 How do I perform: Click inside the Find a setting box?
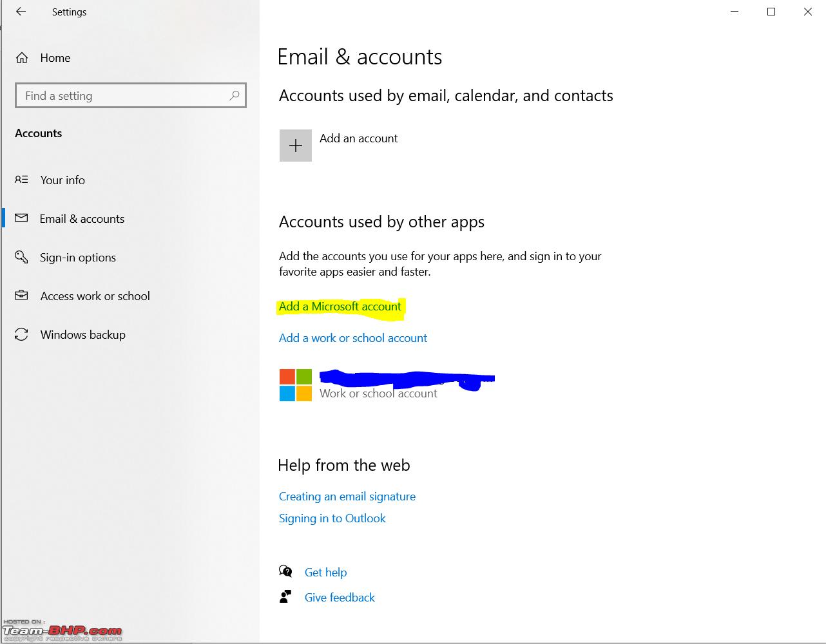coord(131,95)
